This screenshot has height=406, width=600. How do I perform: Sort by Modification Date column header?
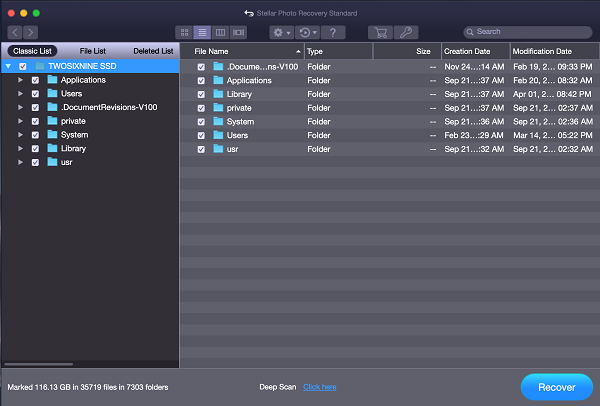coord(555,51)
